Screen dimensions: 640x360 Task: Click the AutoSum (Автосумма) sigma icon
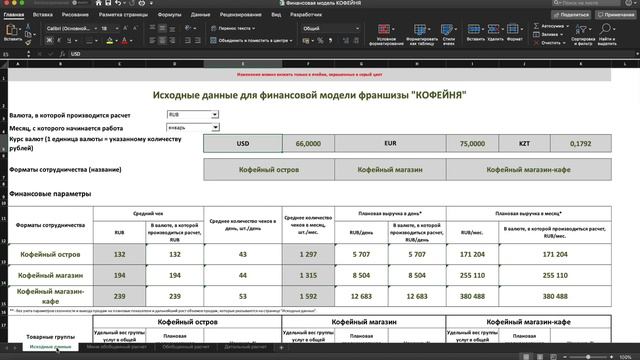536,26
